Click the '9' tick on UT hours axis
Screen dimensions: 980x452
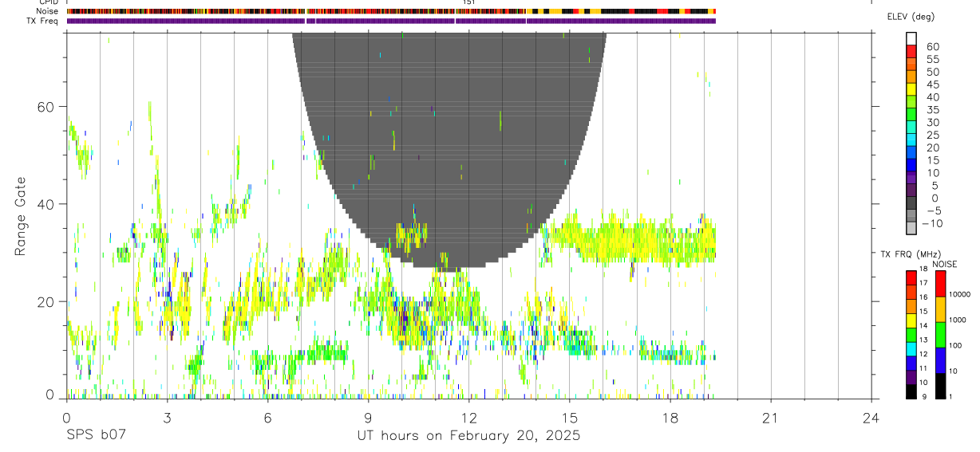pyautogui.click(x=368, y=417)
